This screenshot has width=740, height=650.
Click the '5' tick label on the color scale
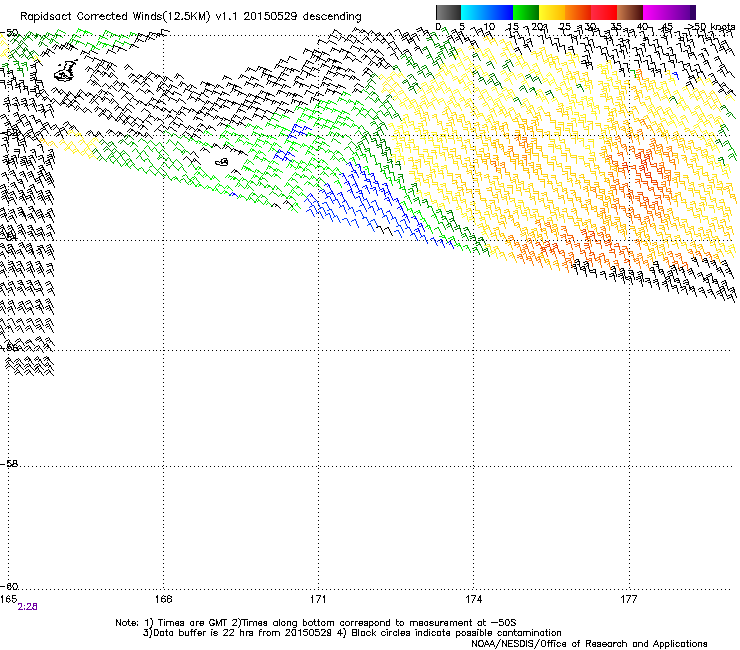(x=462, y=27)
